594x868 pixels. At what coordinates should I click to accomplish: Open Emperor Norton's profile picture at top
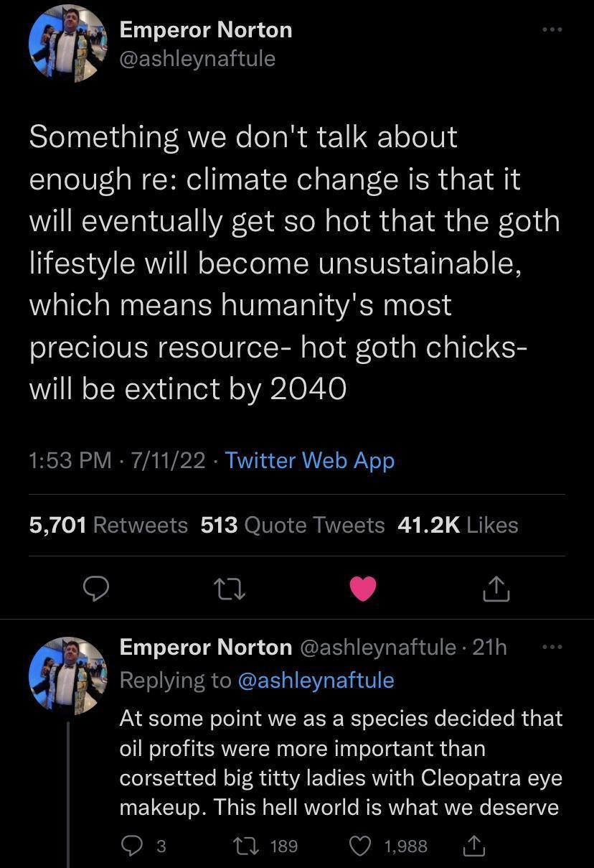(x=67, y=44)
